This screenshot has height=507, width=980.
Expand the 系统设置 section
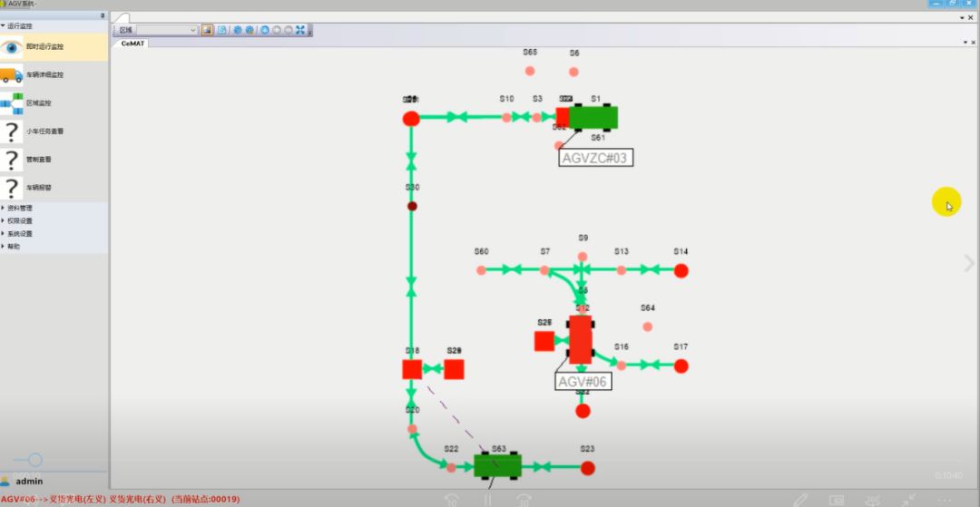coord(20,233)
